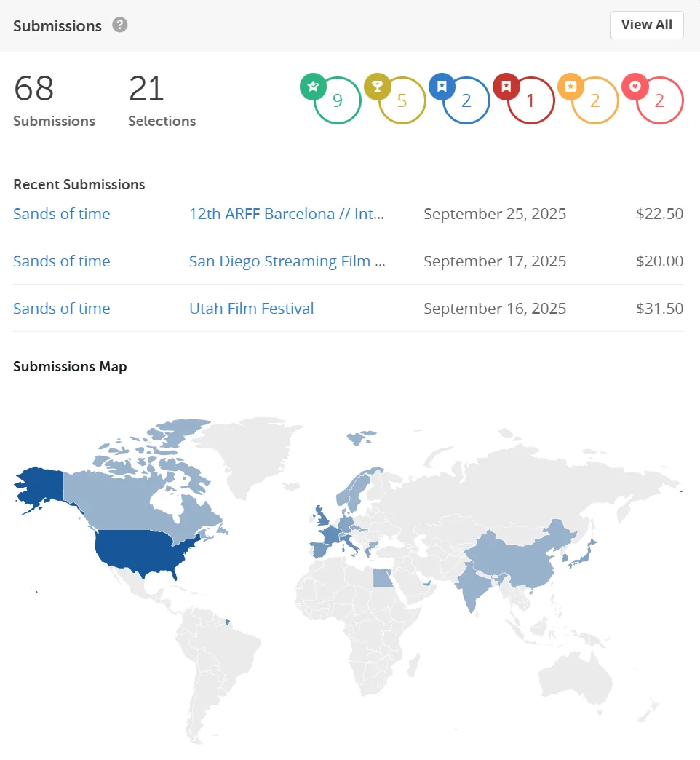The width and height of the screenshot is (700, 760).
Task: Select France on the submissions map
Action: tap(330, 534)
